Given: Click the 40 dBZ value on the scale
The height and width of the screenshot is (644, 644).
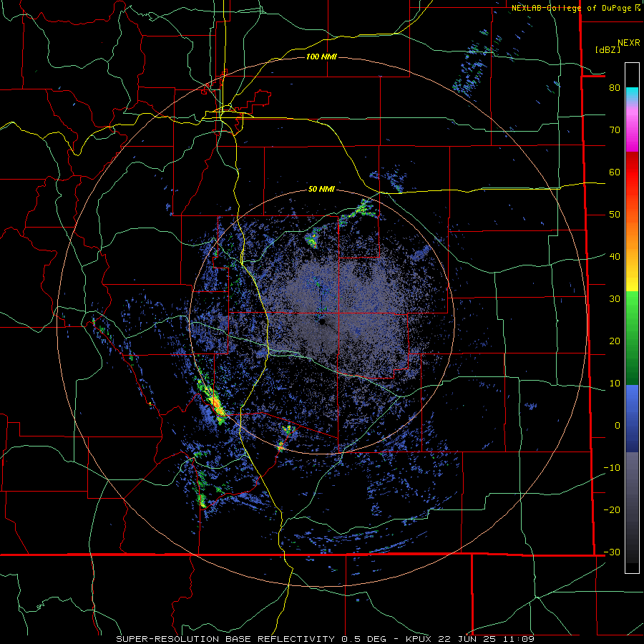Looking at the screenshot, I should (615, 257).
